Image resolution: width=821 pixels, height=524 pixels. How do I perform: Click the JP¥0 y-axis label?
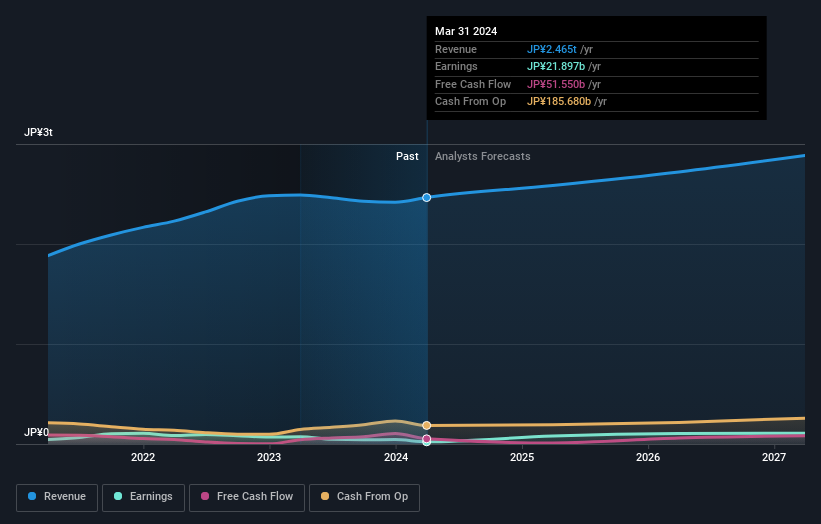(36, 432)
